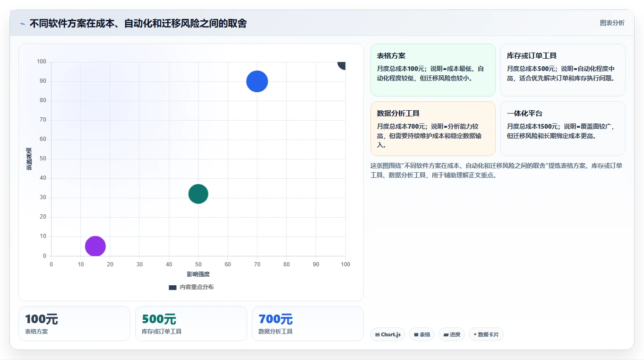Click the 图表分析 label in header

click(612, 23)
